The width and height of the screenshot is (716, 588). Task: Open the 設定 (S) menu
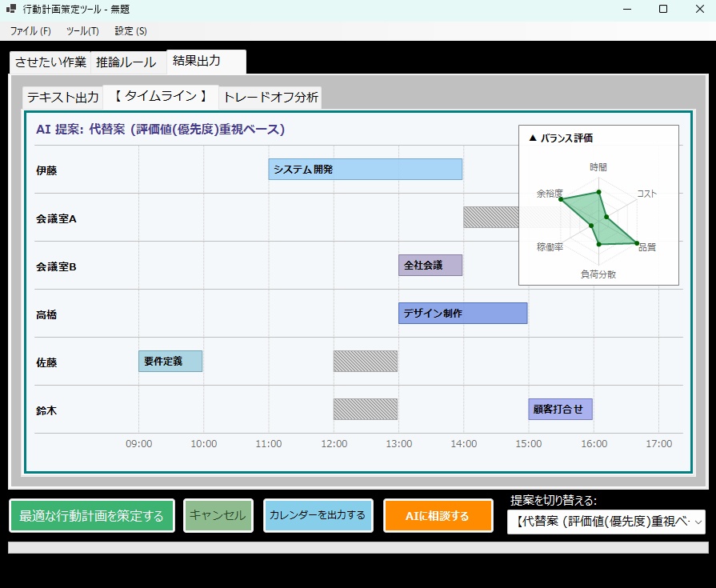(x=130, y=31)
